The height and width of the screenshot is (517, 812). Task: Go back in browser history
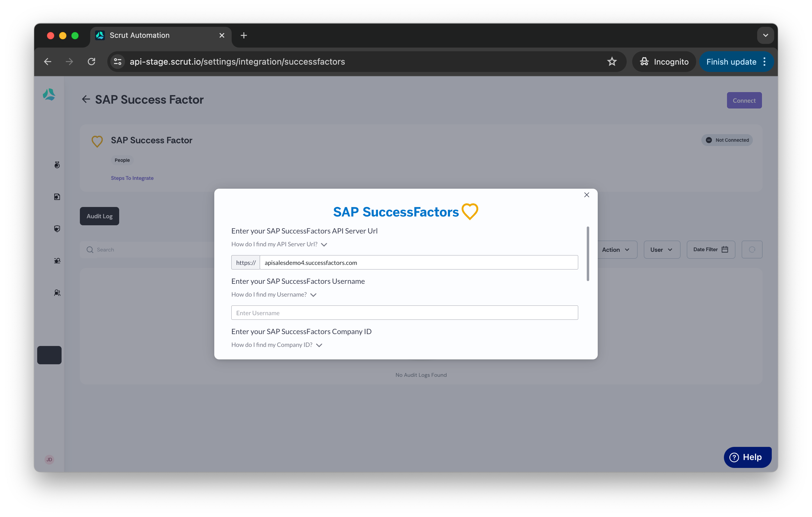coord(48,62)
